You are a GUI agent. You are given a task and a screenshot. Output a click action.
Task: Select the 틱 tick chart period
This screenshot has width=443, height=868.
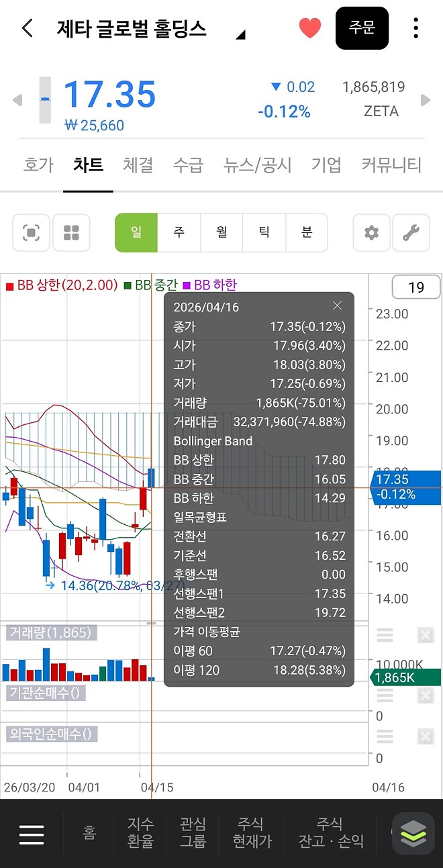tap(264, 232)
